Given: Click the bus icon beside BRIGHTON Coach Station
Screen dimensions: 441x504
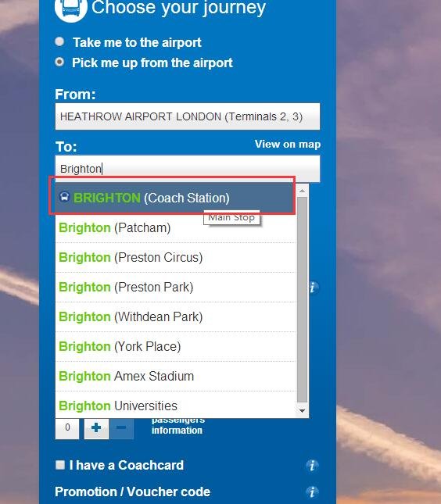Looking at the screenshot, I should click(64, 197).
